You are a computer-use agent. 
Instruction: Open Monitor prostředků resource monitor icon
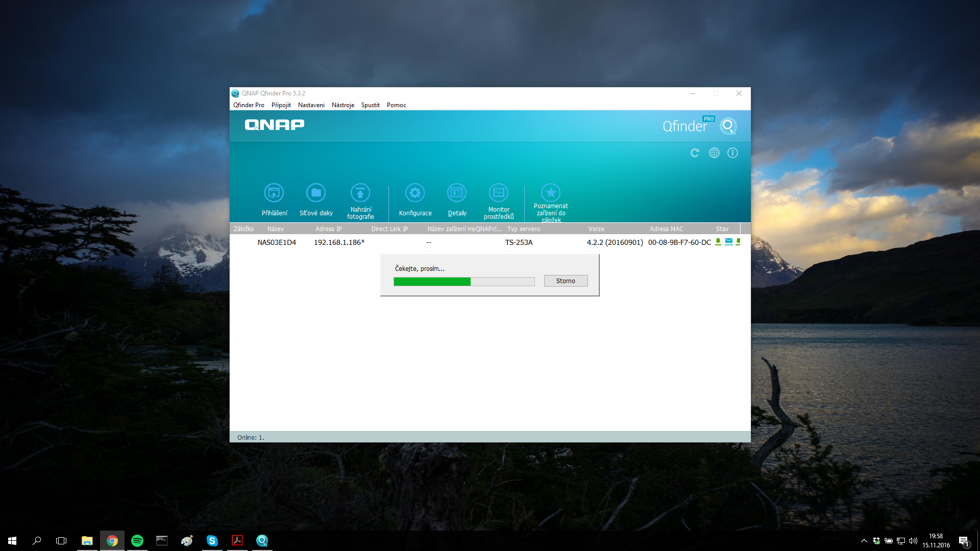pyautogui.click(x=499, y=193)
